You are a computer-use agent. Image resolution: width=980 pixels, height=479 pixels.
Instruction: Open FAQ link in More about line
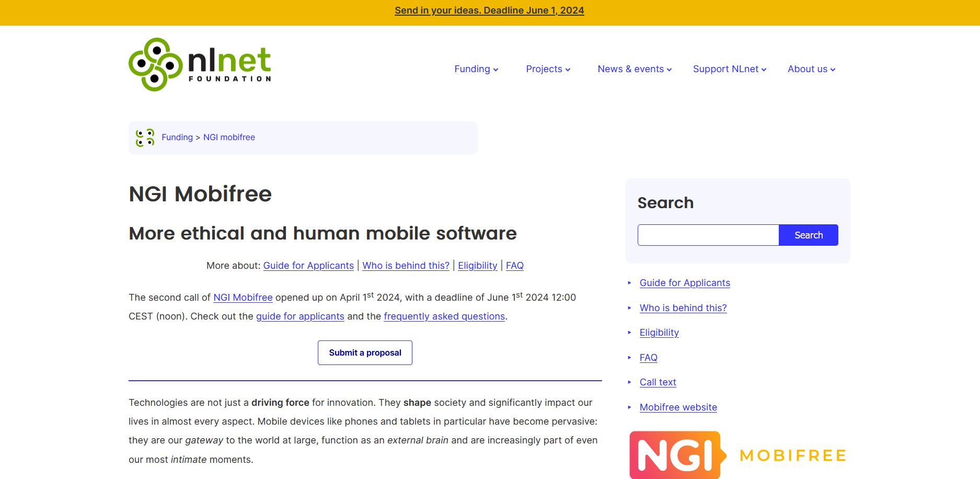pos(515,266)
